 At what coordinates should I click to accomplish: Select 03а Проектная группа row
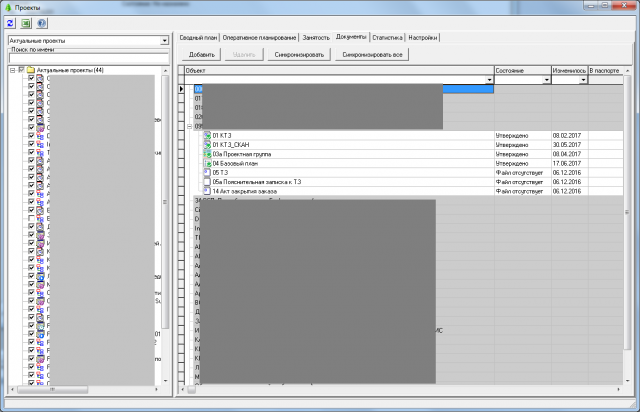[403, 154]
